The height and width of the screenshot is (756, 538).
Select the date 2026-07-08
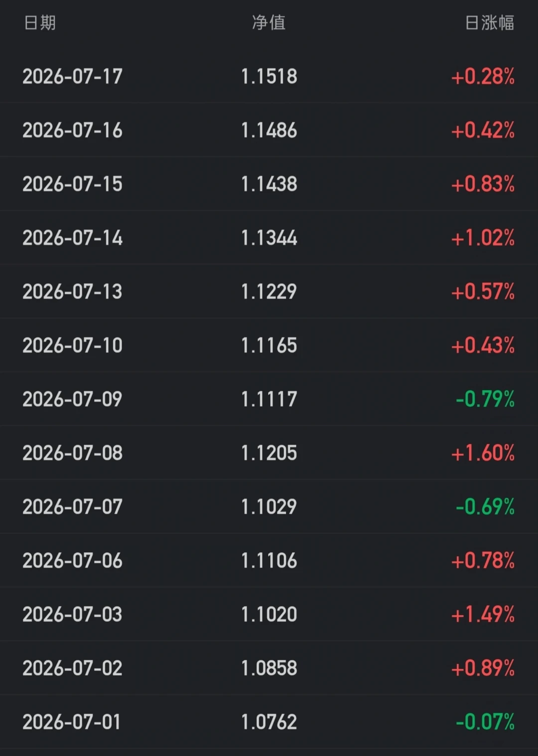[72, 453]
